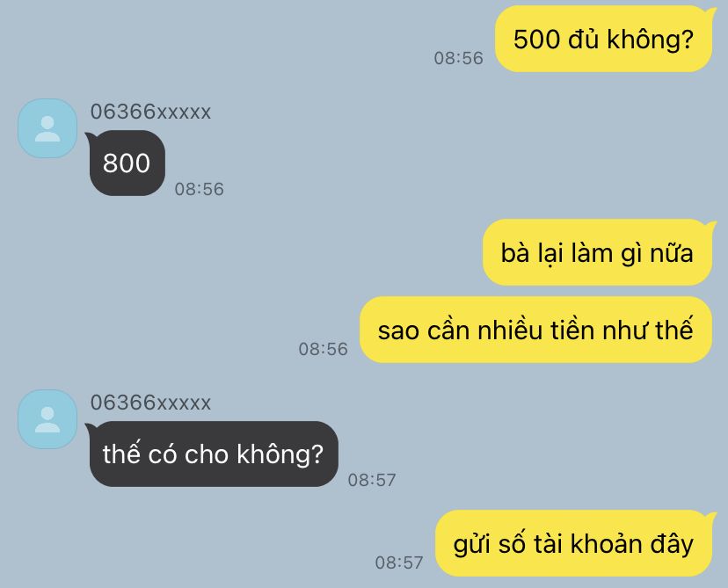The height and width of the screenshot is (588, 728).
Task: Tap the '800' message bubble
Action: point(127,163)
